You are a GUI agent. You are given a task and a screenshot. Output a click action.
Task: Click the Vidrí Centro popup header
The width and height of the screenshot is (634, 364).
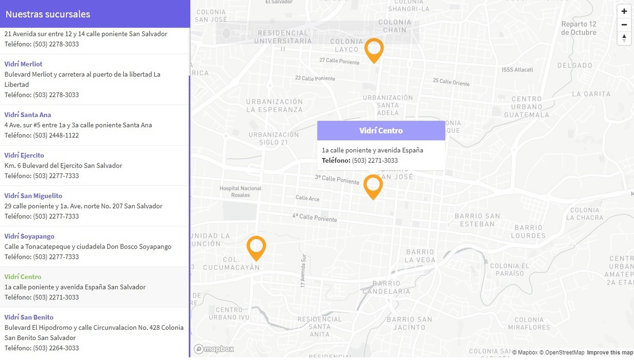tap(381, 130)
